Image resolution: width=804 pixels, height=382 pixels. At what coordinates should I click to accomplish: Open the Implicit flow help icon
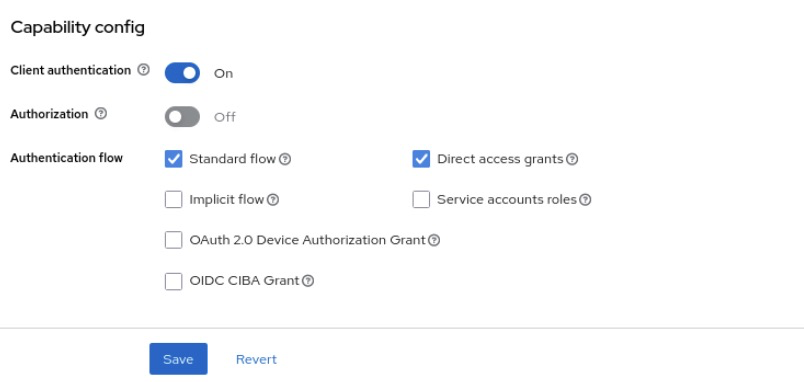(x=273, y=200)
